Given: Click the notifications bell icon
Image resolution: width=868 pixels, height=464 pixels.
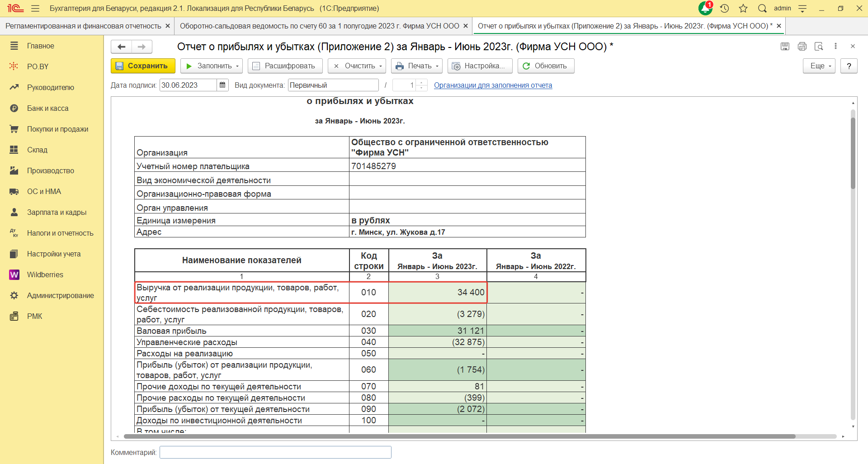Looking at the screenshot, I should [x=705, y=8].
